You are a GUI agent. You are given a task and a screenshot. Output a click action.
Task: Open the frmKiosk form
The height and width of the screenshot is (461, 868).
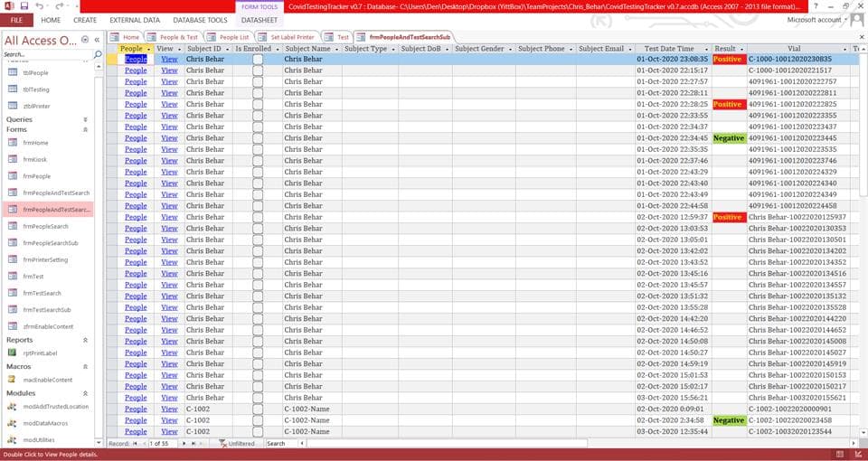pyautogui.click(x=35, y=159)
